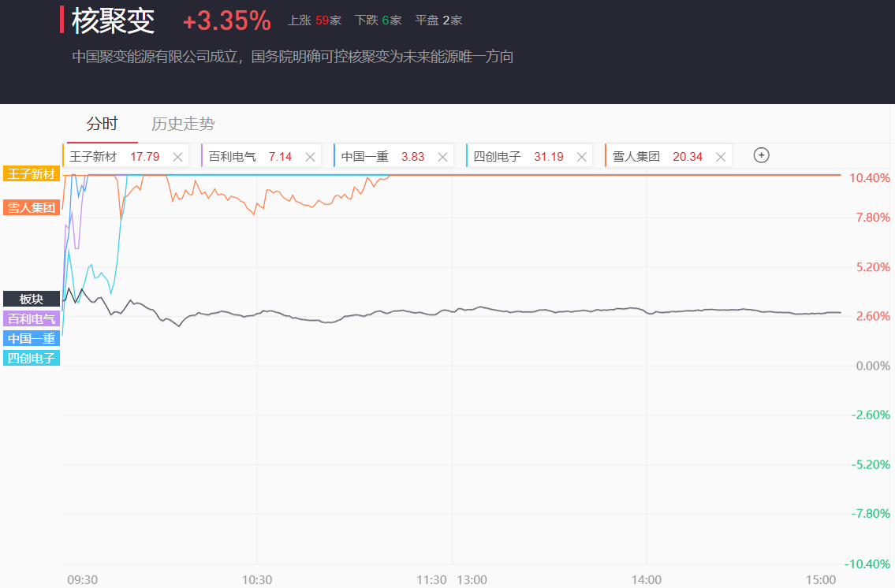Toggle the 四创电子 line label

(x=32, y=359)
